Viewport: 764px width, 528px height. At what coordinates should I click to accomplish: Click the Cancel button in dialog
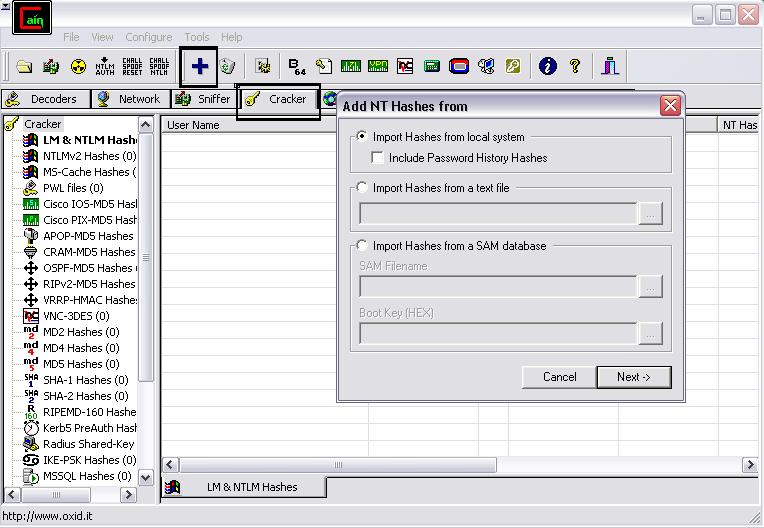tap(559, 377)
